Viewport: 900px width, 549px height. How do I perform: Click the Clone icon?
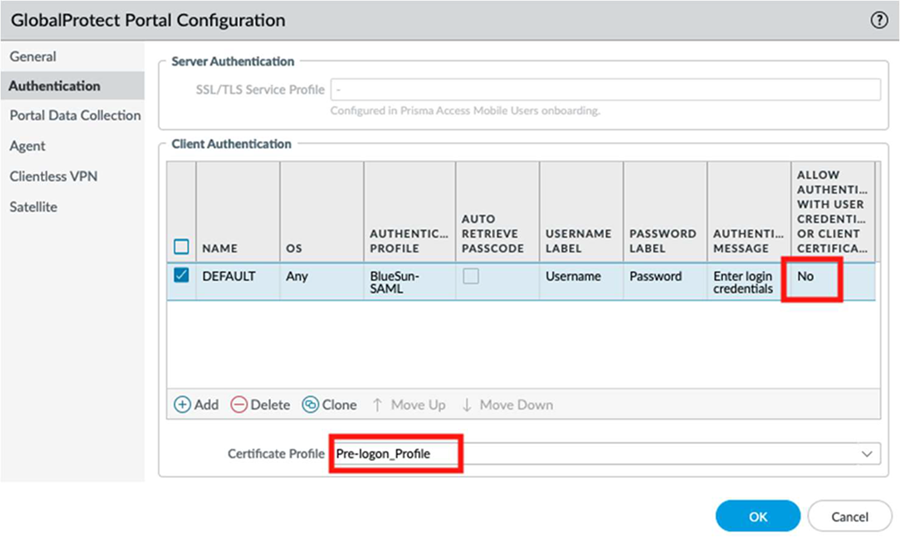point(310,405)
